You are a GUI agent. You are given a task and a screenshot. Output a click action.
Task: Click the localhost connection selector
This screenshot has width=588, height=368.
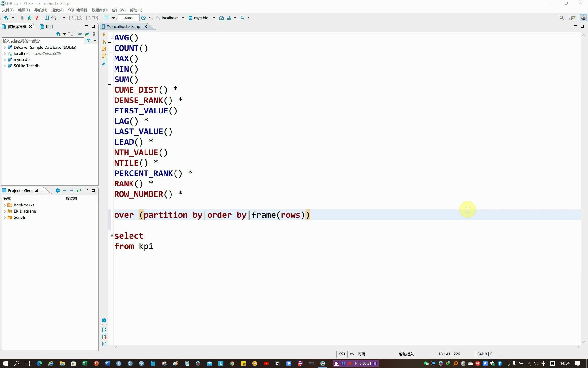[x=169, y=18]
